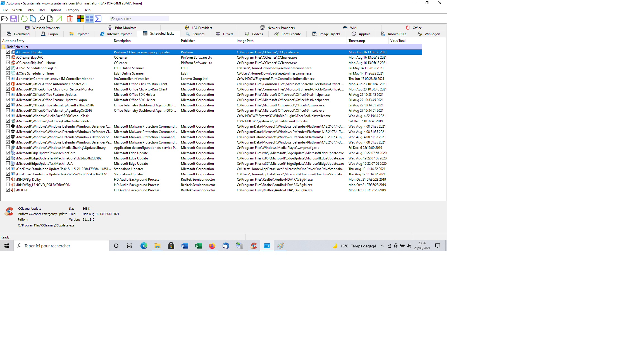The height and width of the screenshot is (344, 644).
Task: Toggle hide Microsoft entries colorful logo icon
Action: 81,19
